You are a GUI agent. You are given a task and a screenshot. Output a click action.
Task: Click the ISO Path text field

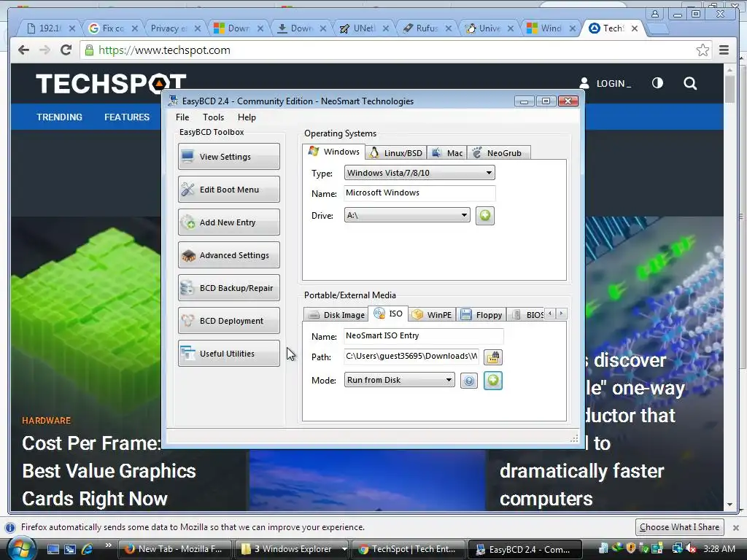(411, 356)
